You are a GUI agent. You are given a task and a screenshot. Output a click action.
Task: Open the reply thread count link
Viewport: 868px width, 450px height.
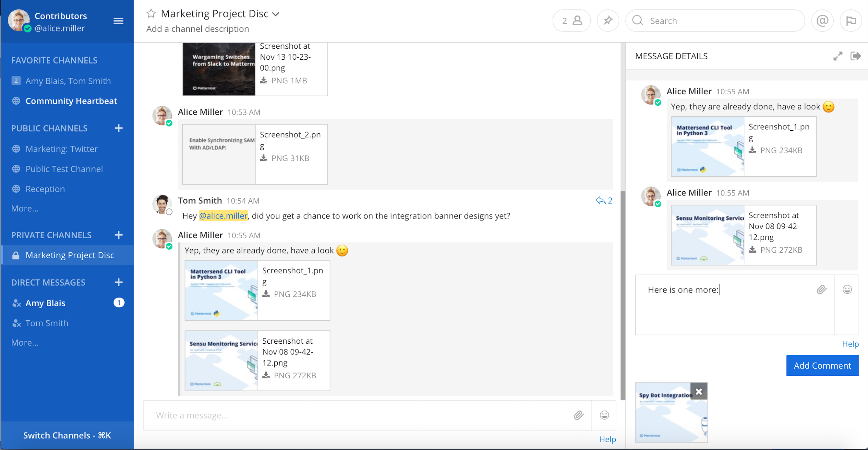[604, 200]
